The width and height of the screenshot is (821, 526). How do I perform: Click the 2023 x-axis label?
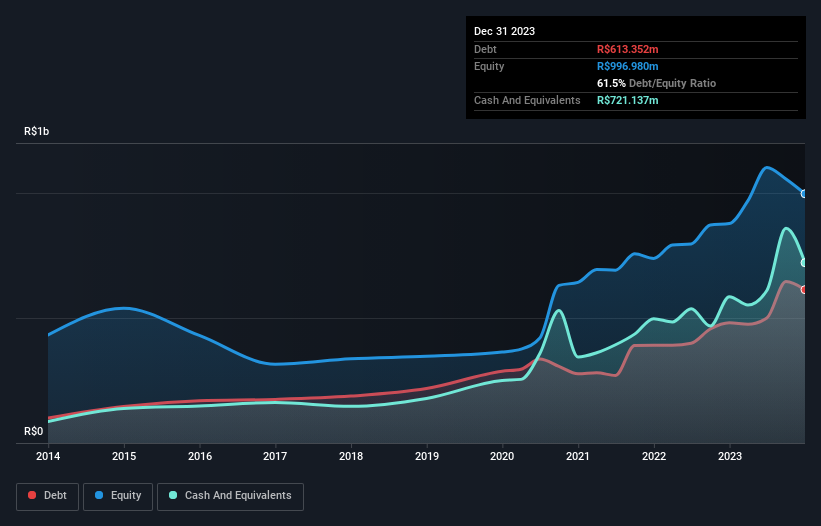[x=730, y=456]
